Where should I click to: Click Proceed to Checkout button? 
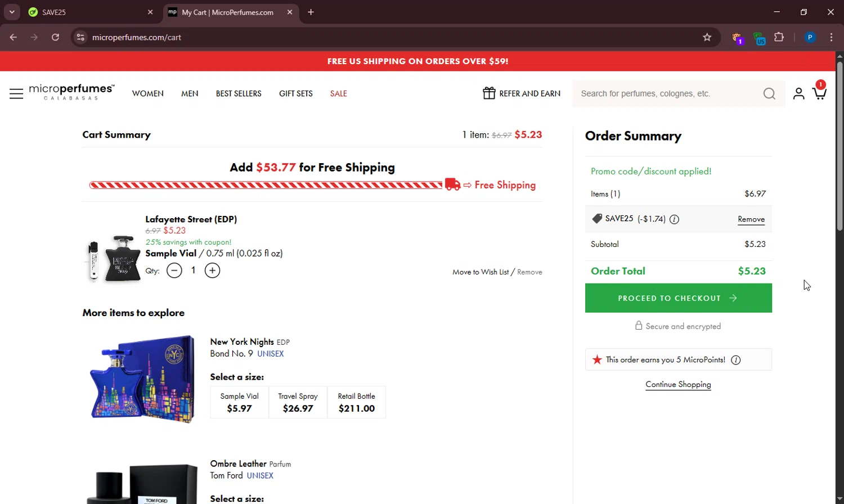[678, 298]
